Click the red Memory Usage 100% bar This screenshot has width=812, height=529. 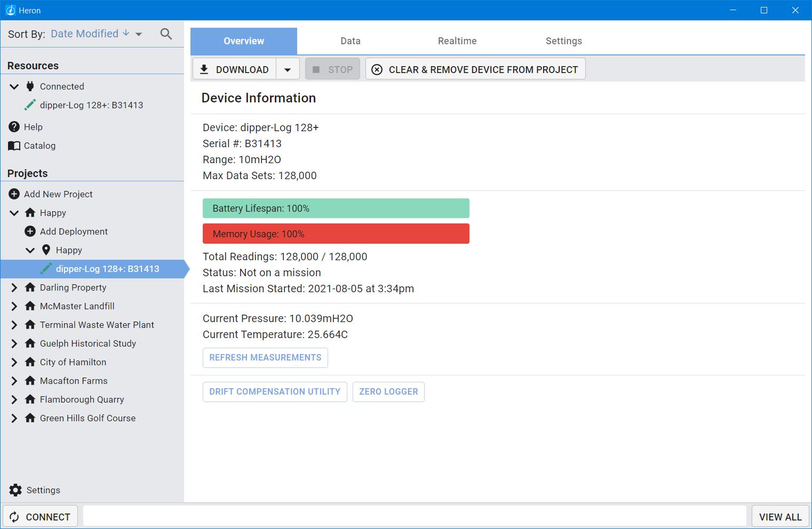tap(336, 234)
